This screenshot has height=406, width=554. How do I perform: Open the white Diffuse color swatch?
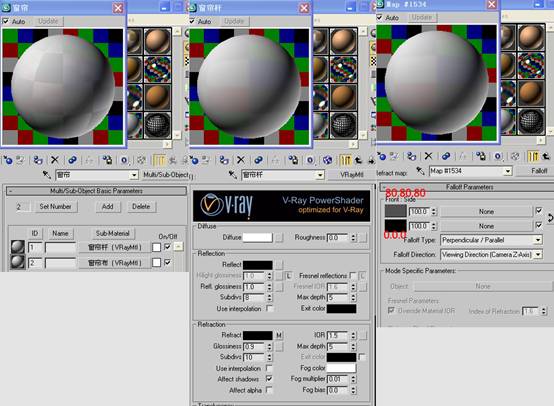pos(258,237)
